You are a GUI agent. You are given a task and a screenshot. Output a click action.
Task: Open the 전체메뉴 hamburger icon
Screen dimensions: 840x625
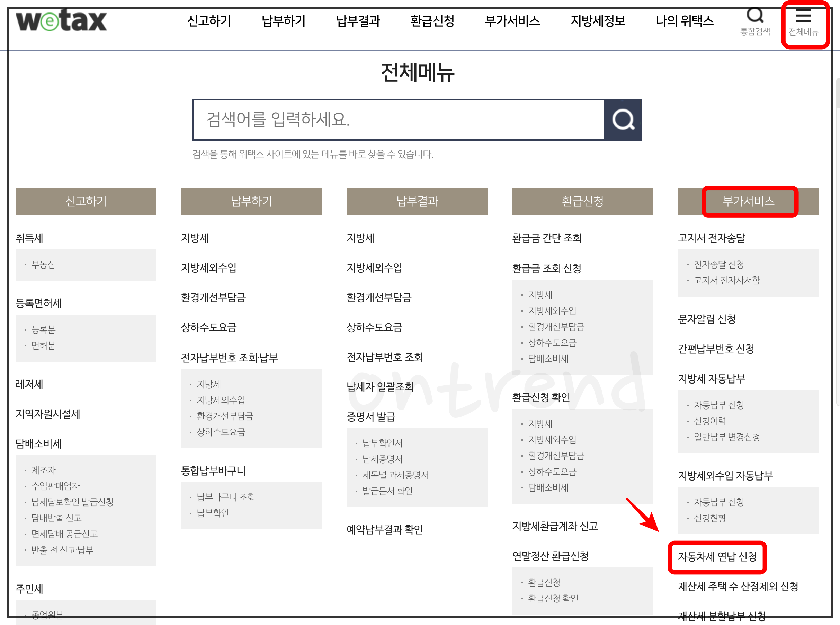(x=803, y=17)
